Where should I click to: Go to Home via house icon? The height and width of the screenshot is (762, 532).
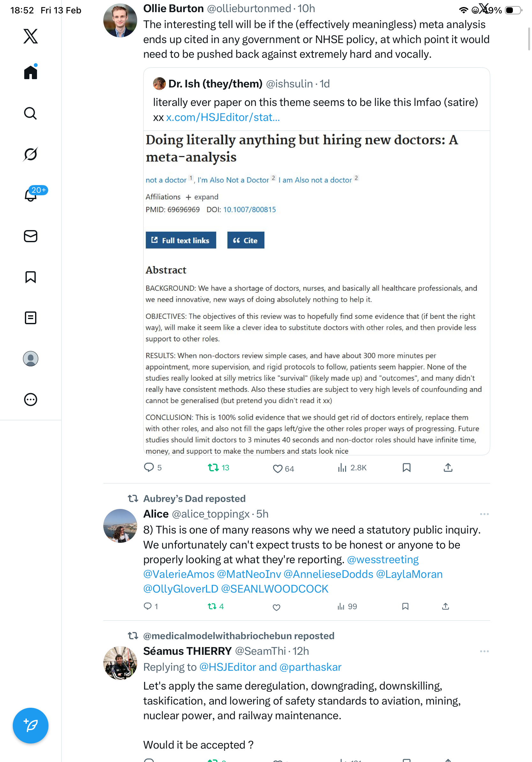click(x=31, y=72)
